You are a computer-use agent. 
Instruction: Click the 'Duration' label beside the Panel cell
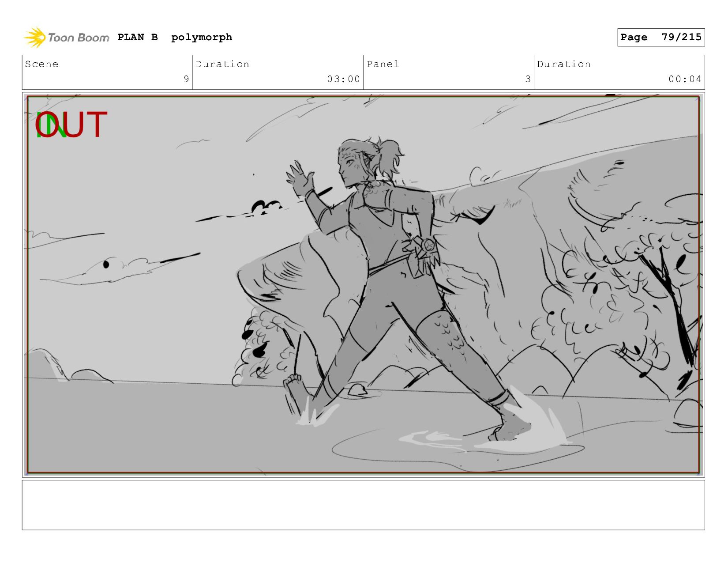[564, 64]
